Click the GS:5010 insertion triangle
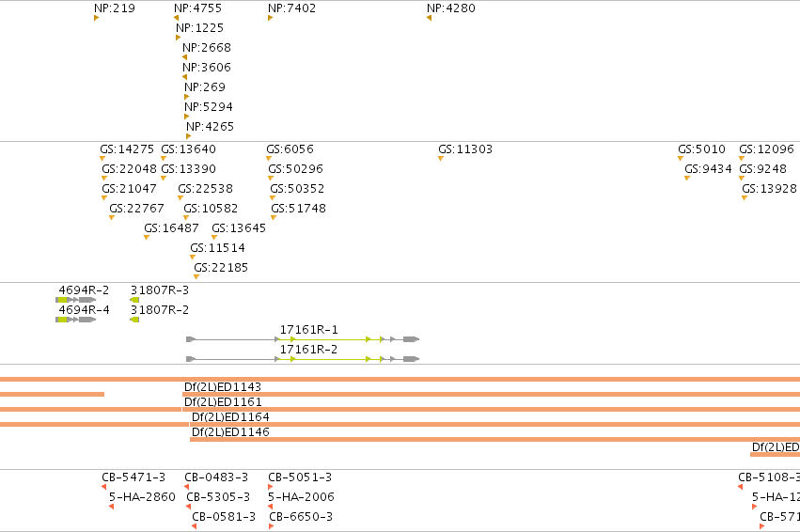 point(681,159)
